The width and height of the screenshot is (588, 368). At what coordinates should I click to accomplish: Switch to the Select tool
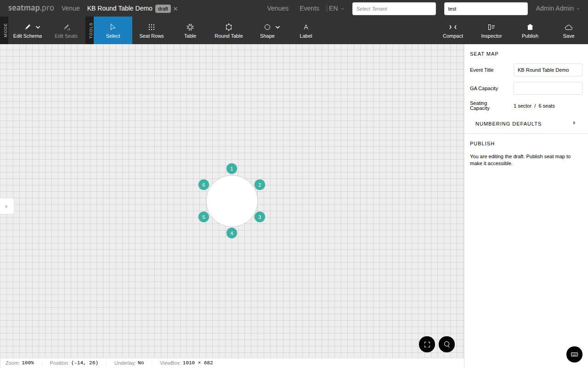click(113, 30)
